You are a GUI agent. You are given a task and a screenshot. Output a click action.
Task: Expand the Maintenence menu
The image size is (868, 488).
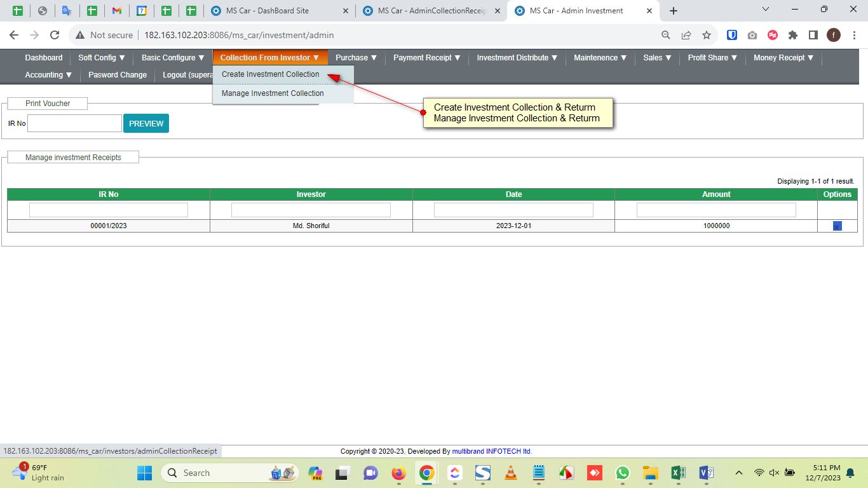[600, 58]
